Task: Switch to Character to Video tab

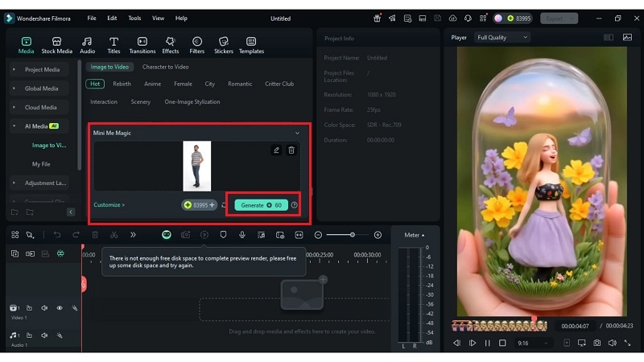Action: click(165, 67)
